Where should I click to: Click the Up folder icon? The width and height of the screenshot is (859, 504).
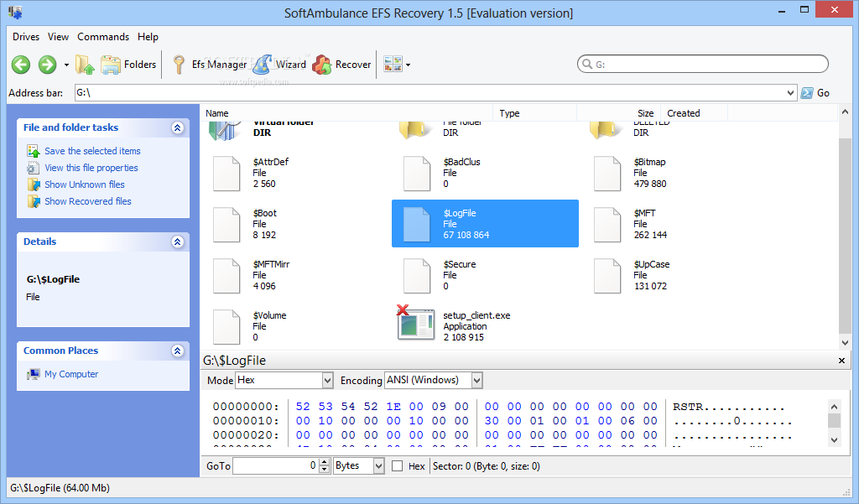[x=85, y=65]
